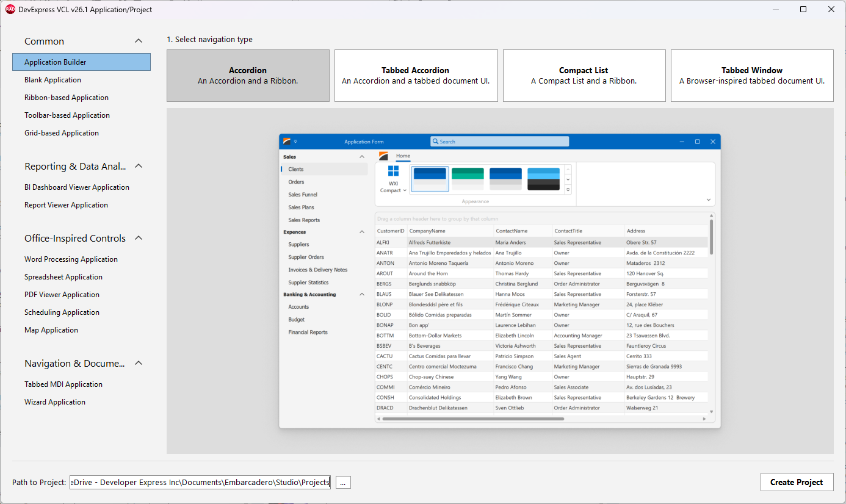Click the Path to Project input field

pyautogui.click(x=200, y=482)
